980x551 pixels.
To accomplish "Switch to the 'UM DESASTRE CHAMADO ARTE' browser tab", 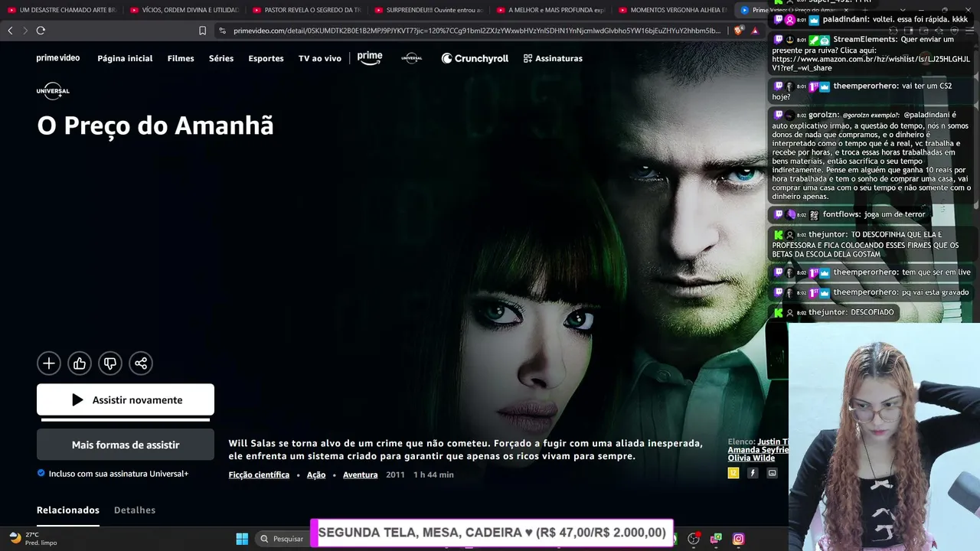I will (x=61, y=10).
